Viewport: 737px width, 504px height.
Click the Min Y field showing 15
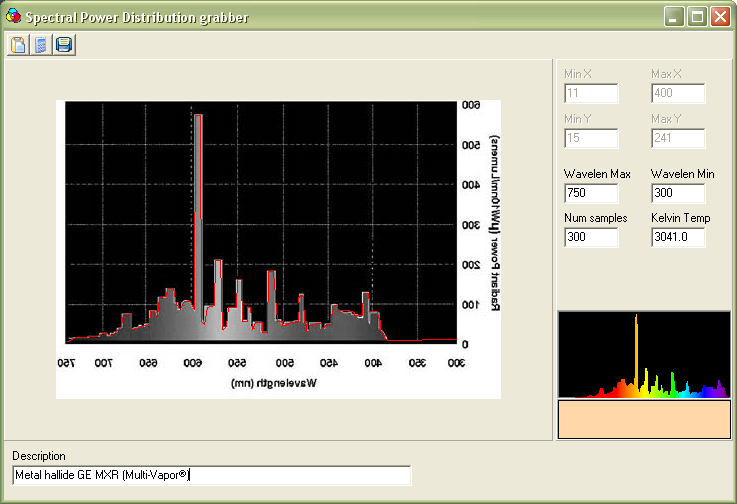[x=591, y=138]
